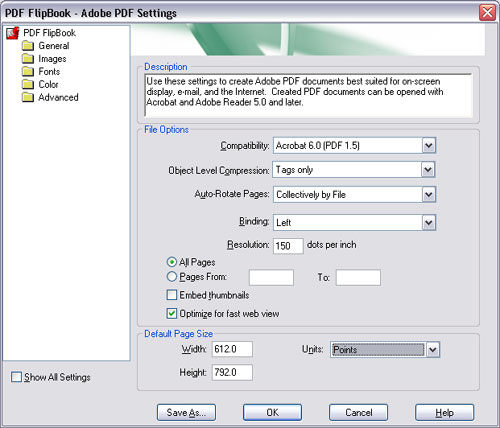Toggle the Show All Settings checkbox
Viewport: 500px width, 428px height.
[x=16, y=377]
